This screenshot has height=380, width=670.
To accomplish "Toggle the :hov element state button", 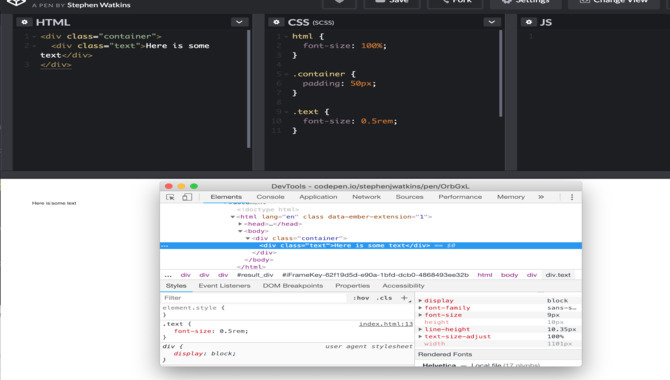I will 361,298.
